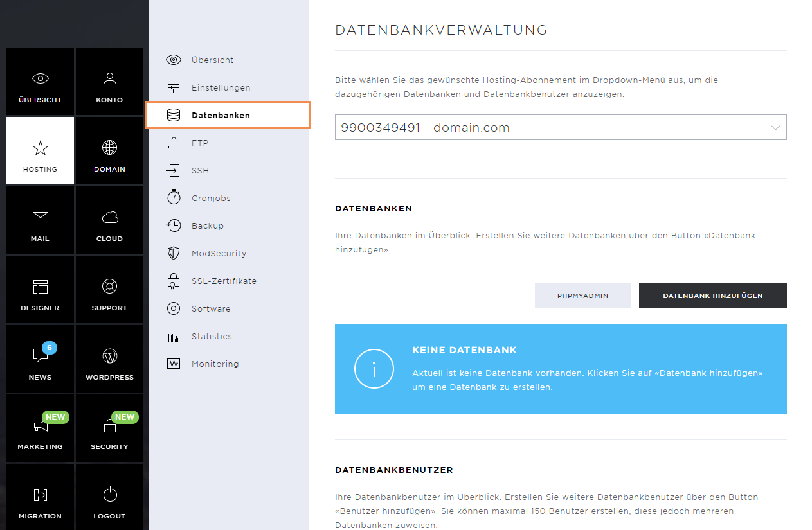Open the Backup menu entry
Image resolution: width=812 pixels, height=530 pixels.
point(208,225)
